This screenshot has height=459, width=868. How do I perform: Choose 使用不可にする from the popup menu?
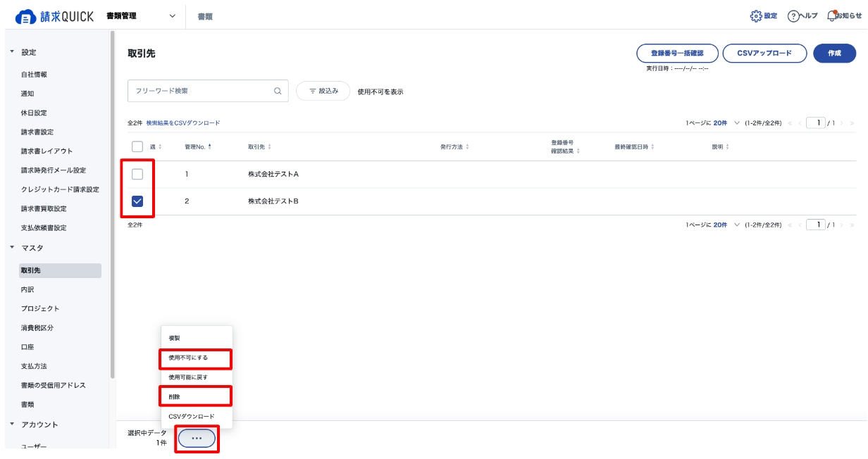(197, 358)
